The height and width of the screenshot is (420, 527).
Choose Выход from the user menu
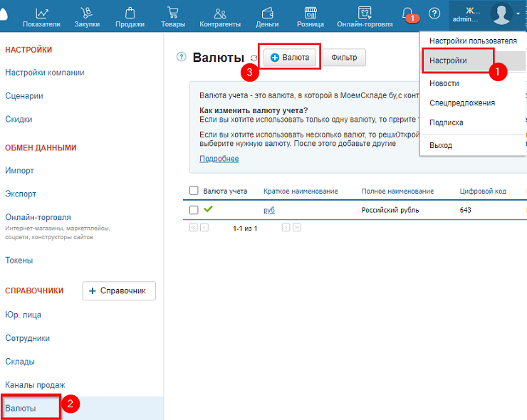point(441,145)
